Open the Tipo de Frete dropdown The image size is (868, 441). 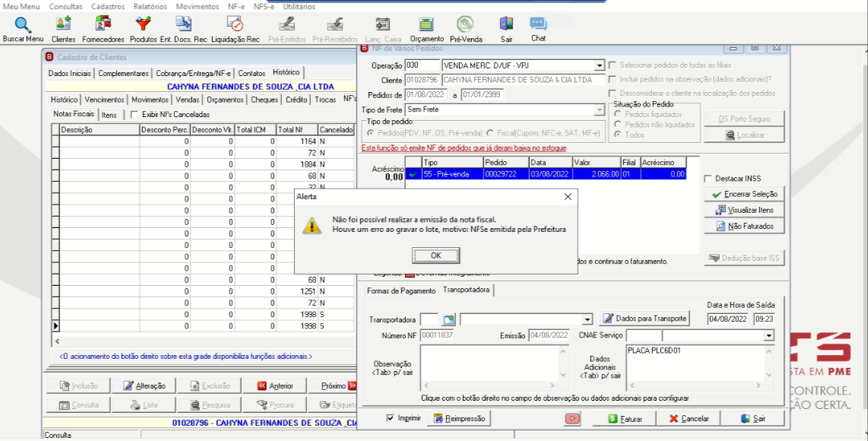click(599, 109)
